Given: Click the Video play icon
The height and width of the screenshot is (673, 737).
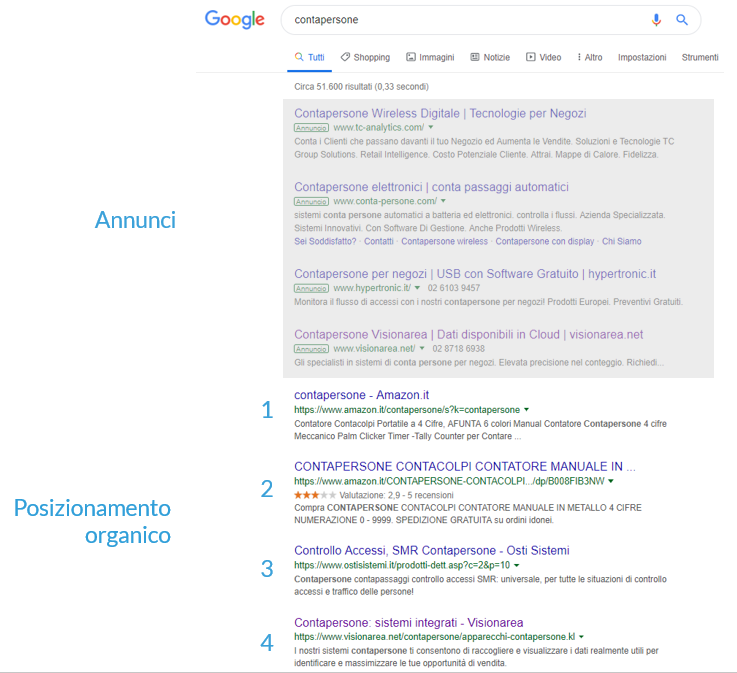Looking at the screenshot, I should pos(531,57).
